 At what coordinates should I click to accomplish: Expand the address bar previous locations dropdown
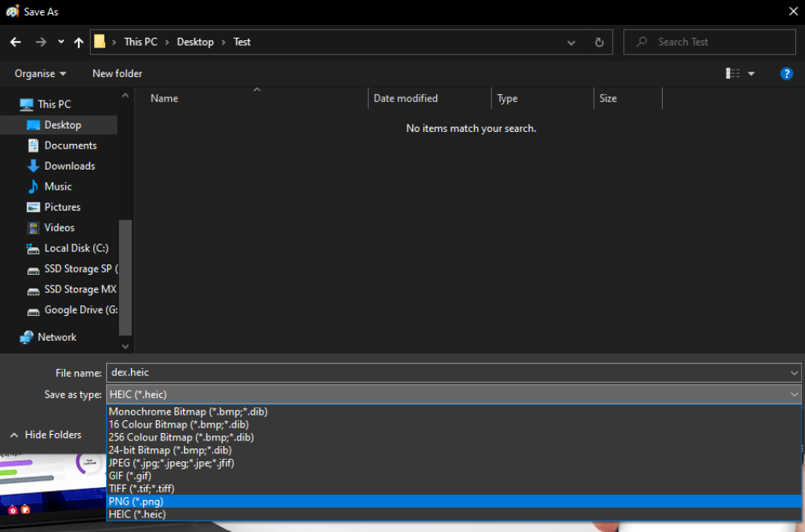point(571,42)
